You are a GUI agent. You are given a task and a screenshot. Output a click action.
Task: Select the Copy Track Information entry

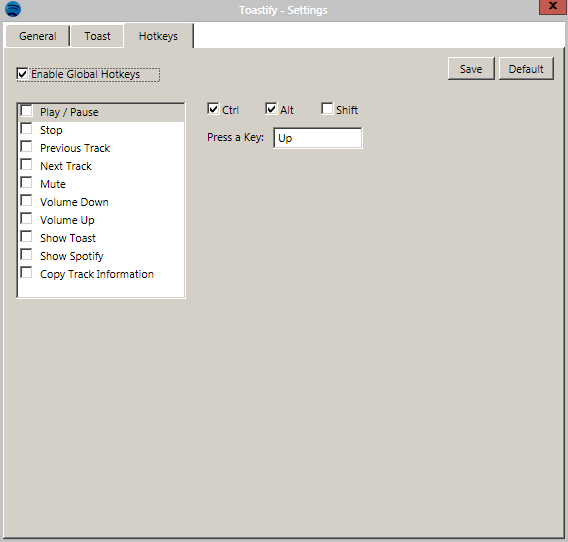point(101,274)
